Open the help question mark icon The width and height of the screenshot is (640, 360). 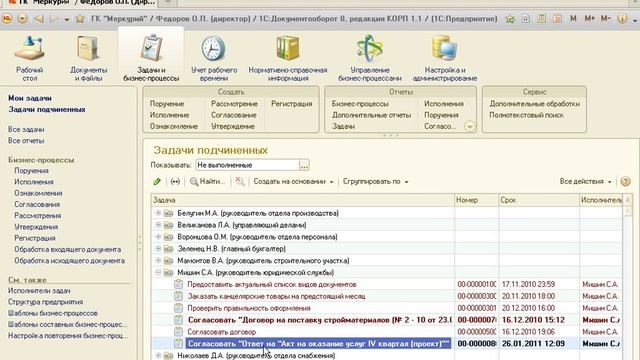[625, 182]
